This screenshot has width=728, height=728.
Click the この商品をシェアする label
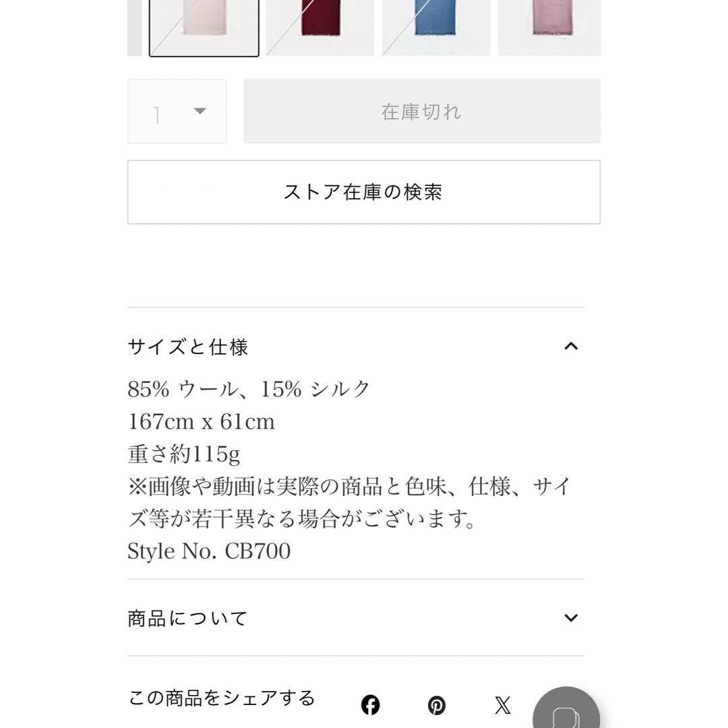pyautogui.click(x=222, y=698)
